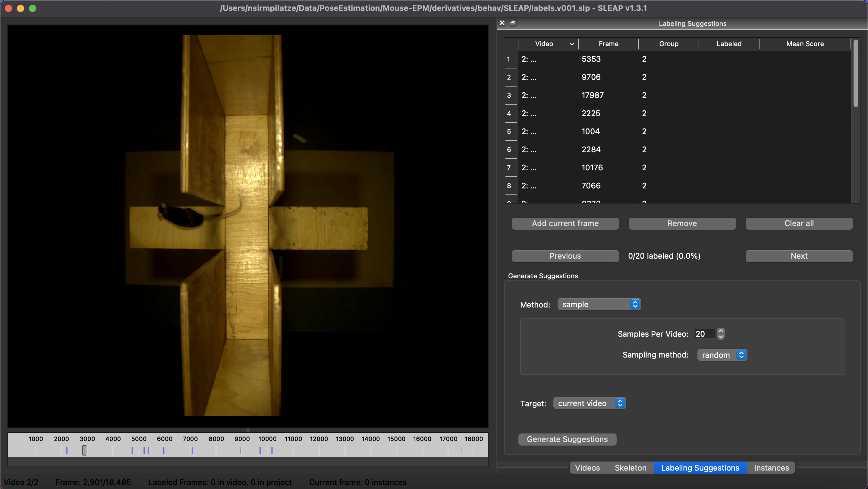868x489 pixels.
Task: Go to the Next suggestion
Action: [799, 256]
